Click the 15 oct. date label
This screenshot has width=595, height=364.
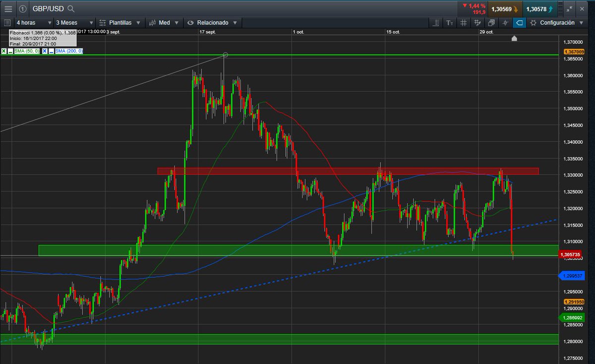tap(393, 32)
